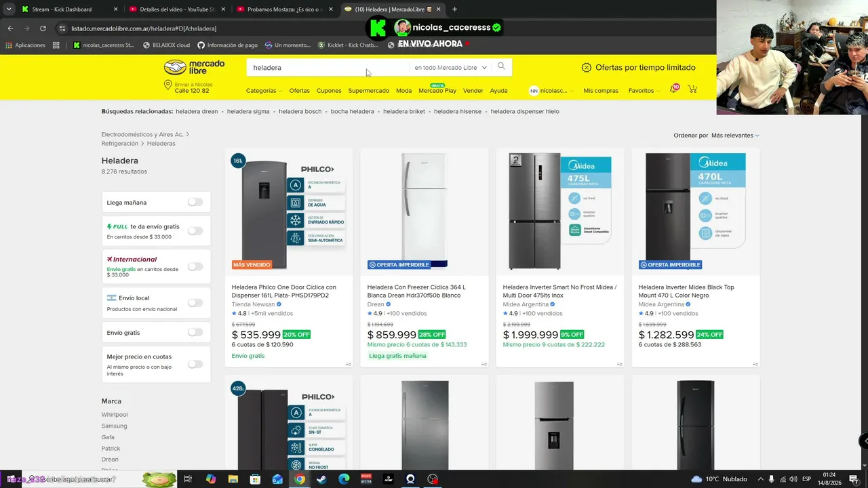Enable Mejor precio en cuotas filter
868x488 pixels.
click(x=195, y=364)
